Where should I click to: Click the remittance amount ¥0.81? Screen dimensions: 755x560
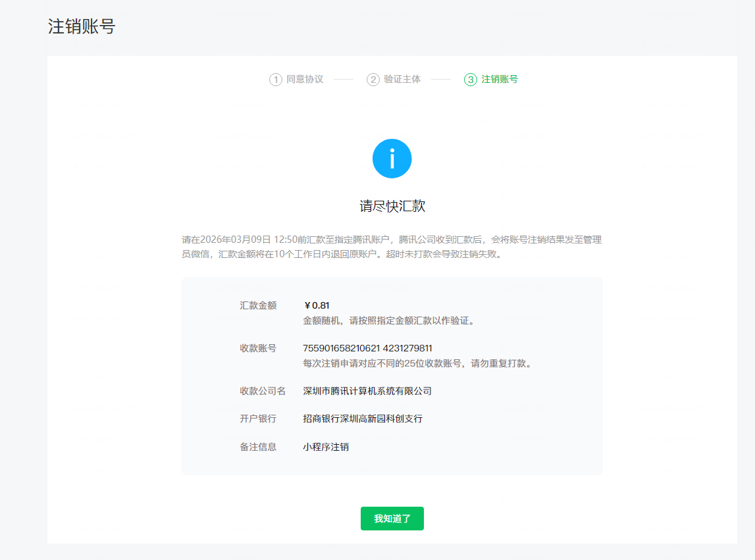pos(317,305)
